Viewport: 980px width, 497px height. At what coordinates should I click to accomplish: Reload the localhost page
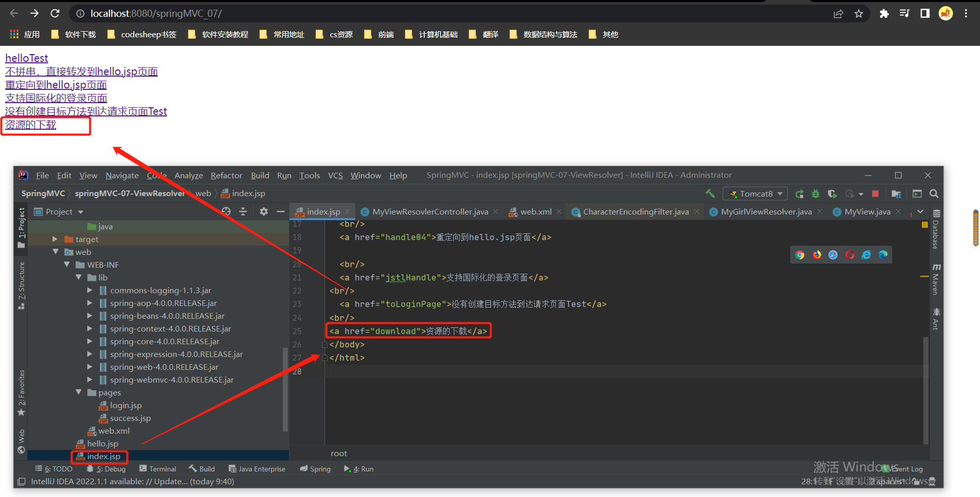click(55, 13)
